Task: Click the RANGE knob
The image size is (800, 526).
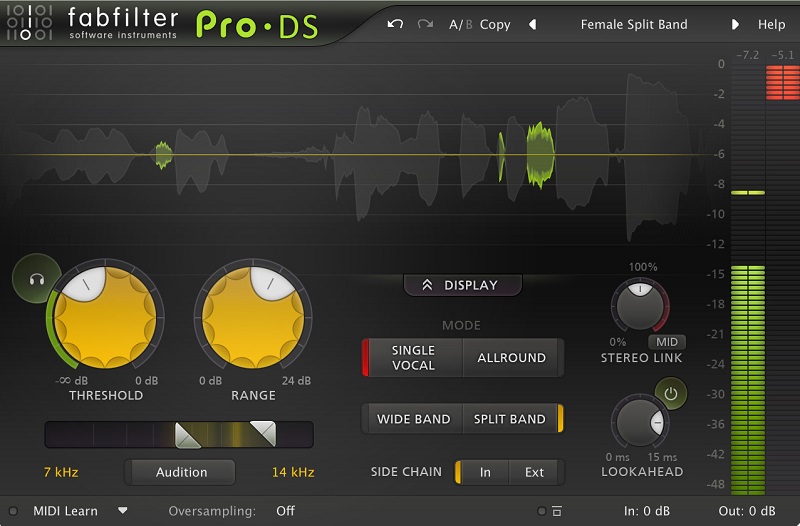Action: (x=253, y=317)
